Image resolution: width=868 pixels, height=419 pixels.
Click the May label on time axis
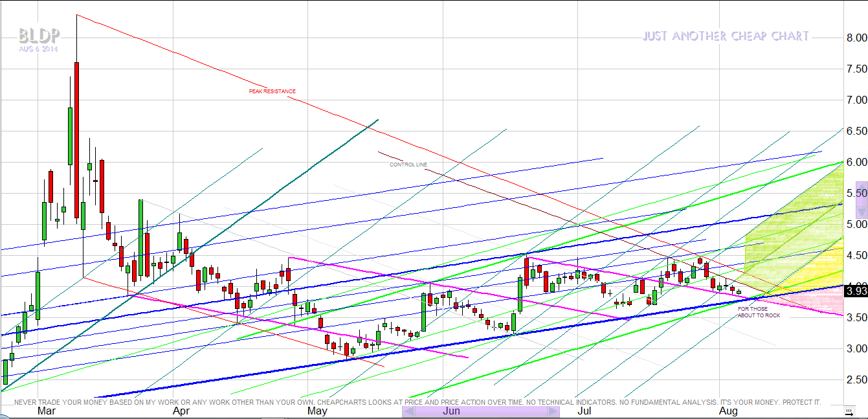317,411
